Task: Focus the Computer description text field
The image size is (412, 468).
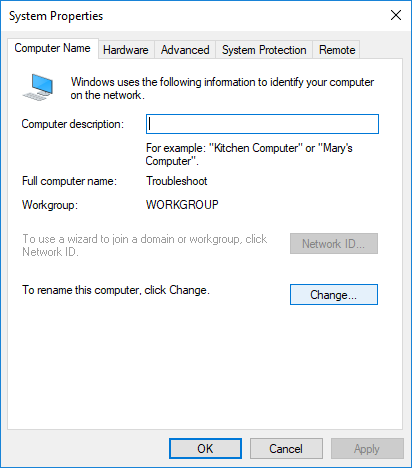Action: tap(262, 124)
